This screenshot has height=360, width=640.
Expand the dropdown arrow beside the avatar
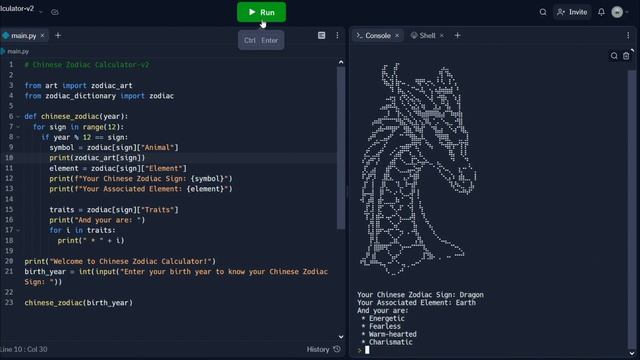coord(627,12)
